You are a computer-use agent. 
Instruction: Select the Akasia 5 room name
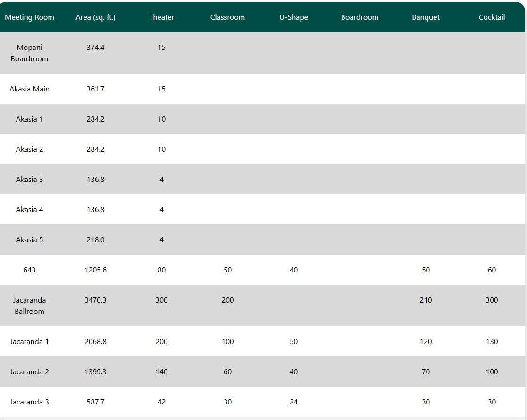coord(29,240)
